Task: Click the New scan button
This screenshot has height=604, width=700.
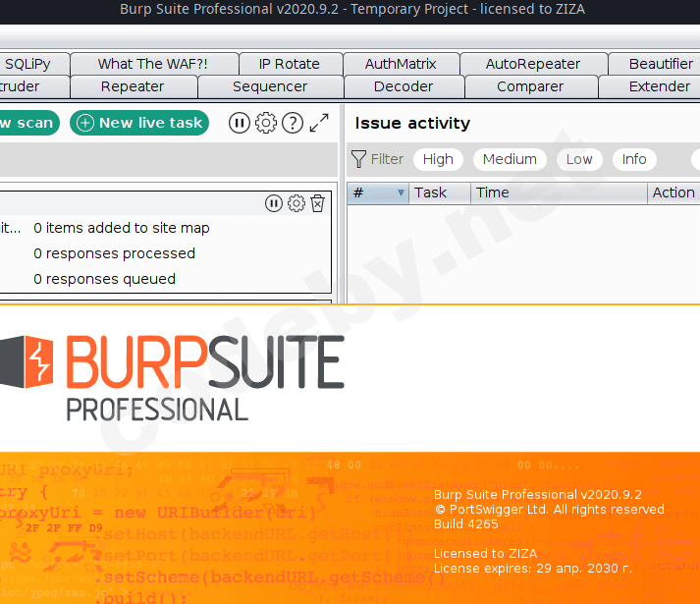Action: (x=29, y=123)
